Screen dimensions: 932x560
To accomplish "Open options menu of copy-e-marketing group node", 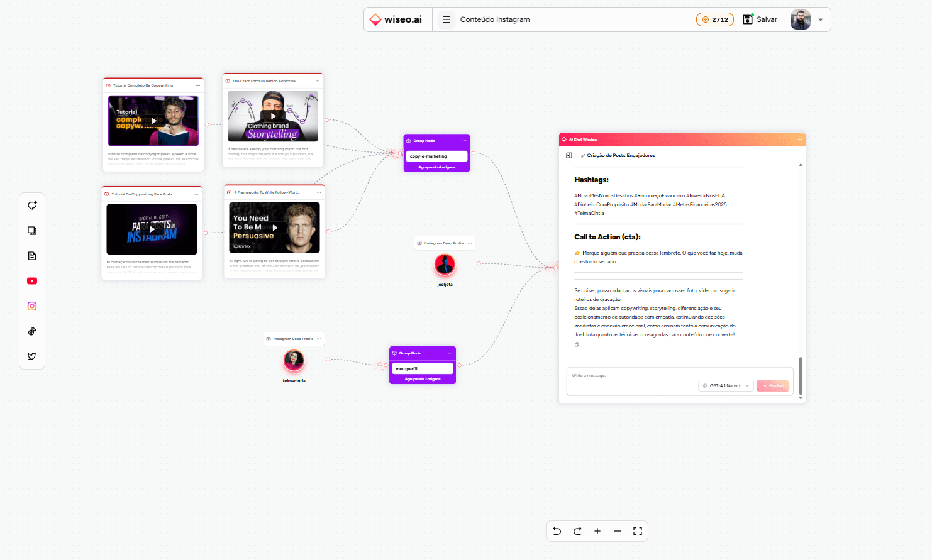I will (464, 141).
